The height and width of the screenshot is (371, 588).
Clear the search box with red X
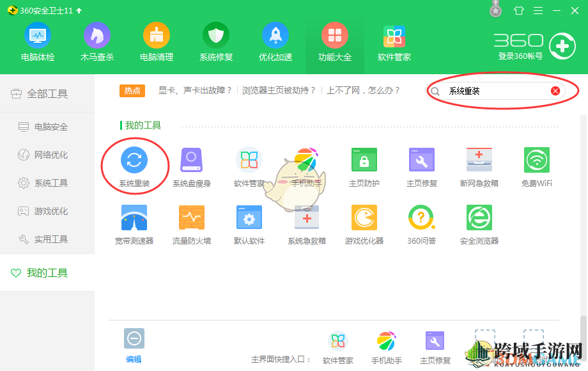pyautogui.click(x=555, y=91)
